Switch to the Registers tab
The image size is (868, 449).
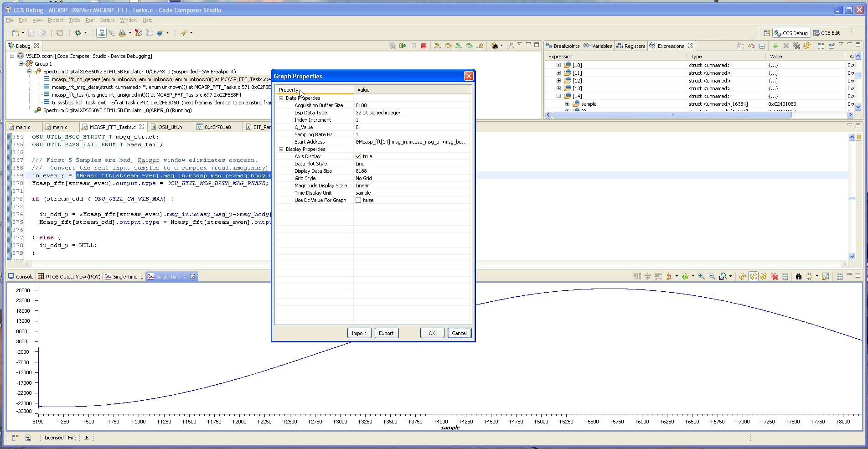tap(630, 46)
